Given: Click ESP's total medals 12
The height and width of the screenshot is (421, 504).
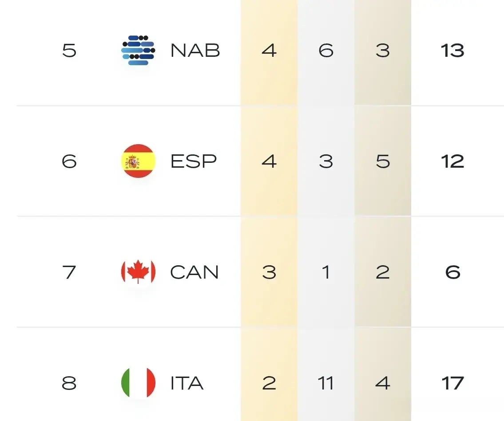Looking at the screenshot, I should pos(452,161).
